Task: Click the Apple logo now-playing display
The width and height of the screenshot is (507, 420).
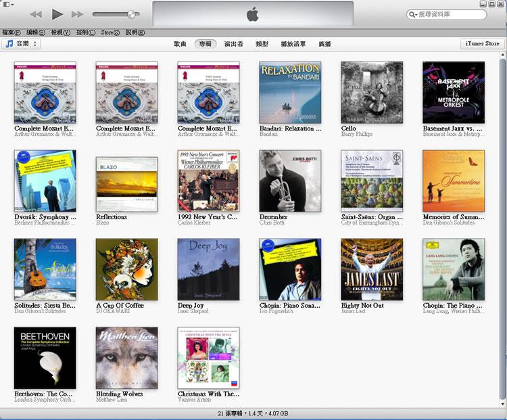Action: (x=253, y=14)
